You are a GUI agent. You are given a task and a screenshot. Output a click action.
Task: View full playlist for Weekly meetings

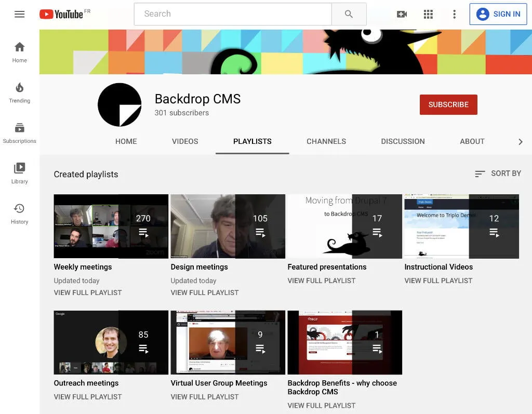(87, 292)
